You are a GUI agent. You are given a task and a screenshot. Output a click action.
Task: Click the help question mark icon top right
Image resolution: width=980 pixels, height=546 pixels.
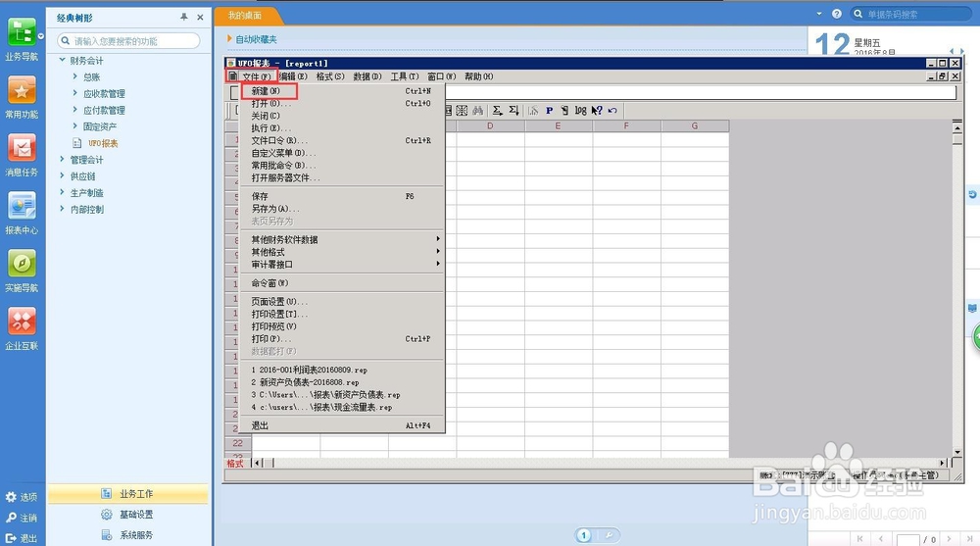tap(837, 14)
